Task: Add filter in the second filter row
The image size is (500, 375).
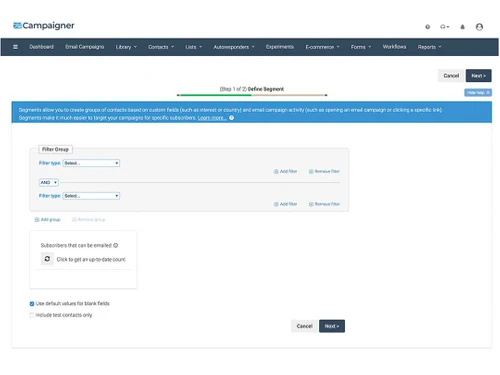Action: click(x=286, y=204)
